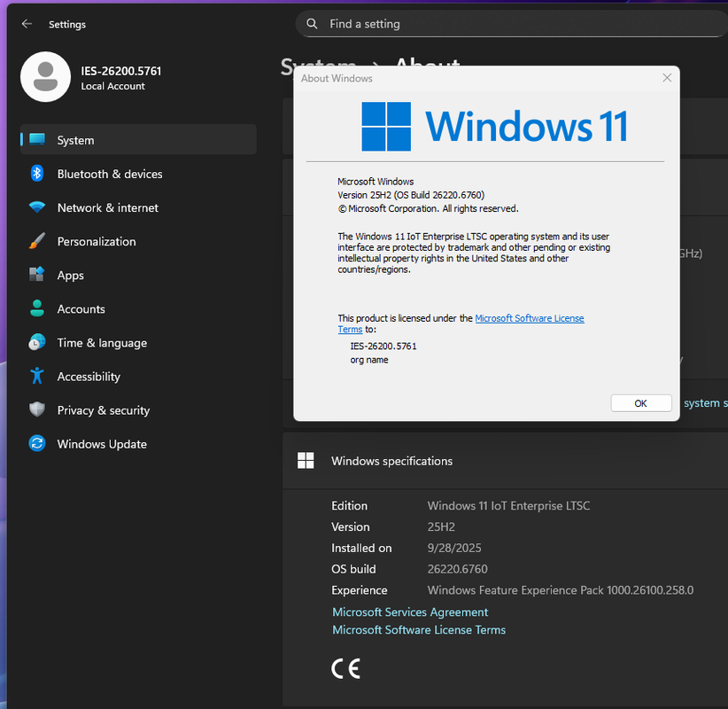Select the Windows Feature Experience Pack value
The image size is (728, 709).
click(561, 590)
